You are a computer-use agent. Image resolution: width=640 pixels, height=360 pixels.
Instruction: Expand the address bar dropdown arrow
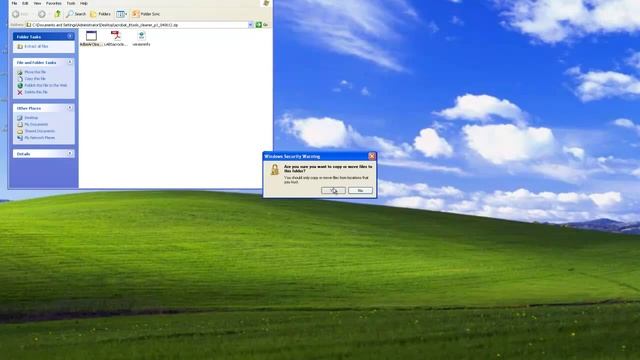click(x=250, y=25)
